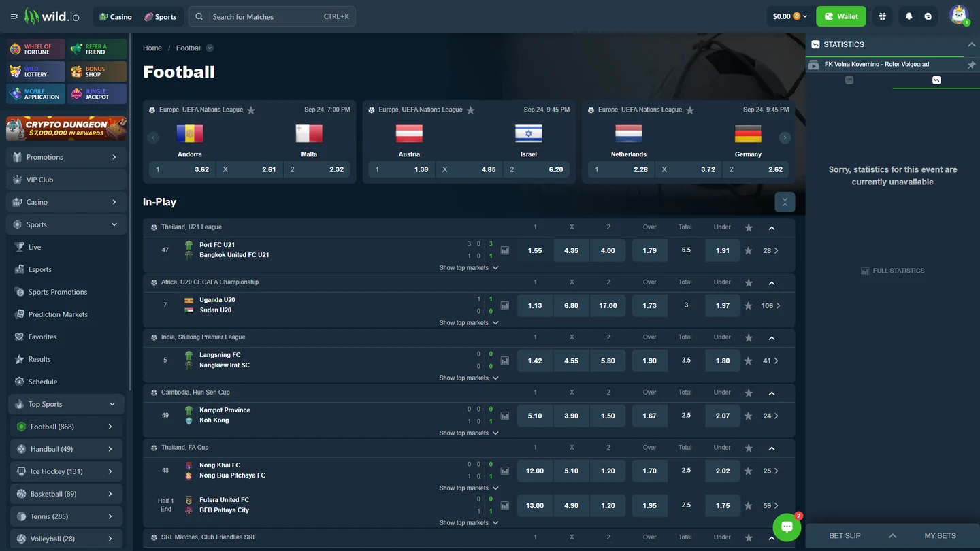This screenshot has height=551, width=980.
Task: Select the Jungle Jackpot promo tile
Action: (x=97, y=94)
